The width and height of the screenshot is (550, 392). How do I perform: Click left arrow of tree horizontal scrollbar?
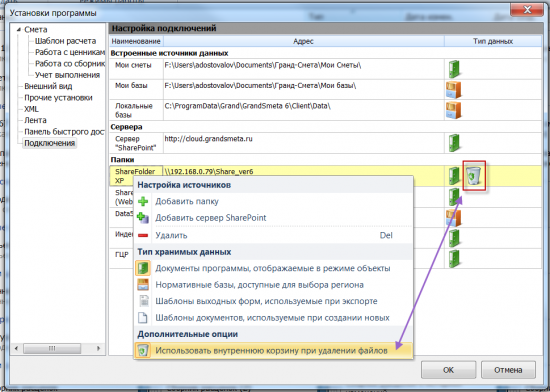pyautogui.click(x=16, y=348)
